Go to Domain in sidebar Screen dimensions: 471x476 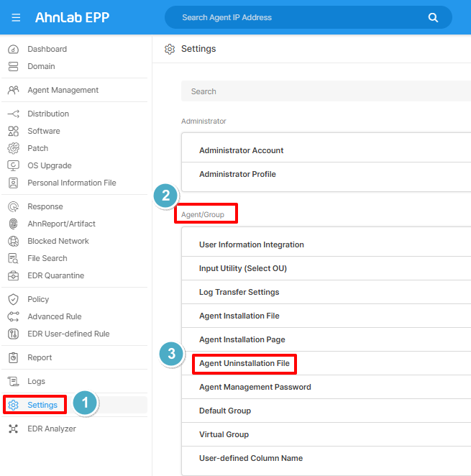(x=41, y=66)
